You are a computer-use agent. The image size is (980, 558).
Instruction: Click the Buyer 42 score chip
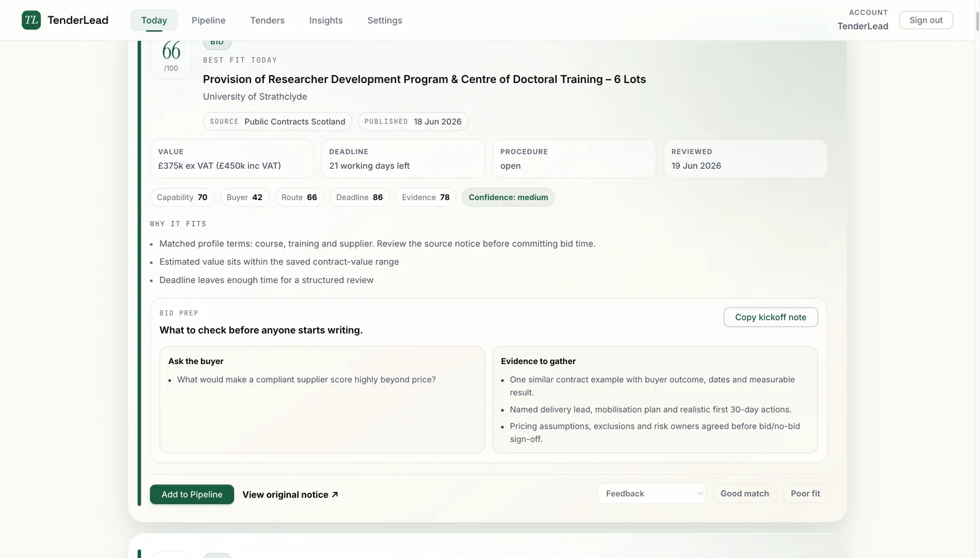pos(244,197)
